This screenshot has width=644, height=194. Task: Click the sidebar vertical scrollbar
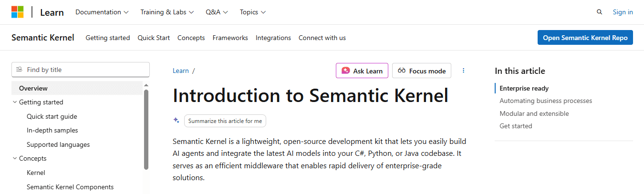tap(146, 130)
